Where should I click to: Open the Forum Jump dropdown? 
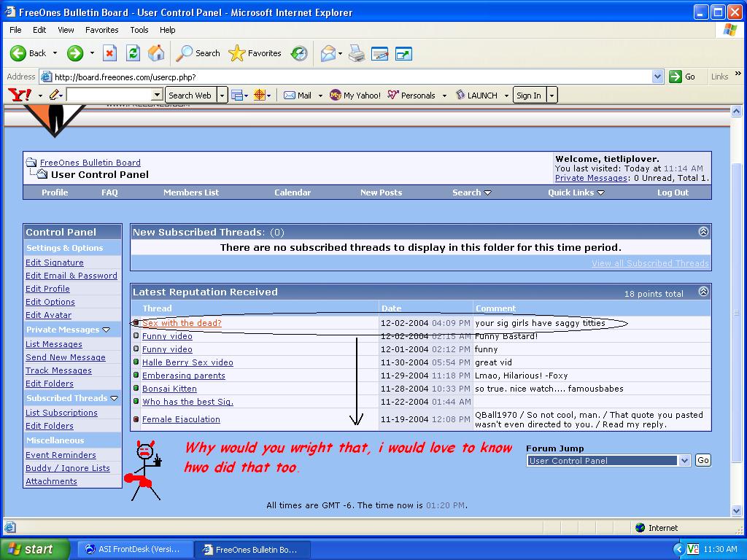coord(684,461)
